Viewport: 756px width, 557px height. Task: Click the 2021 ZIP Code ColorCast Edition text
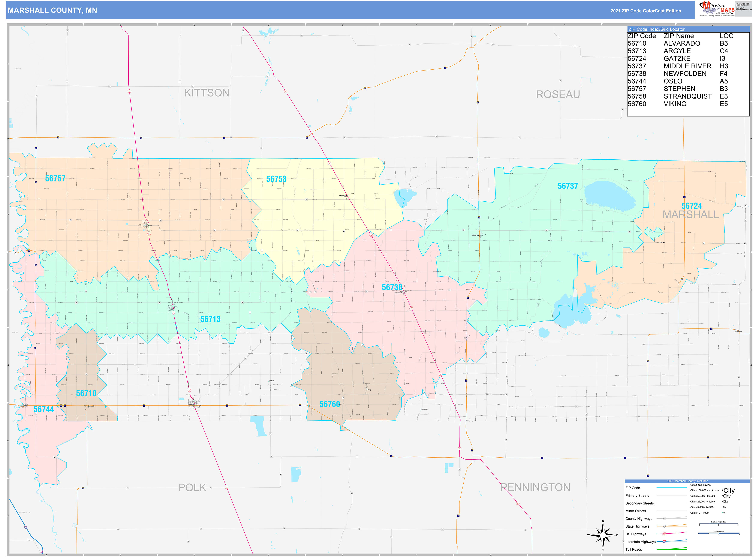645,11
